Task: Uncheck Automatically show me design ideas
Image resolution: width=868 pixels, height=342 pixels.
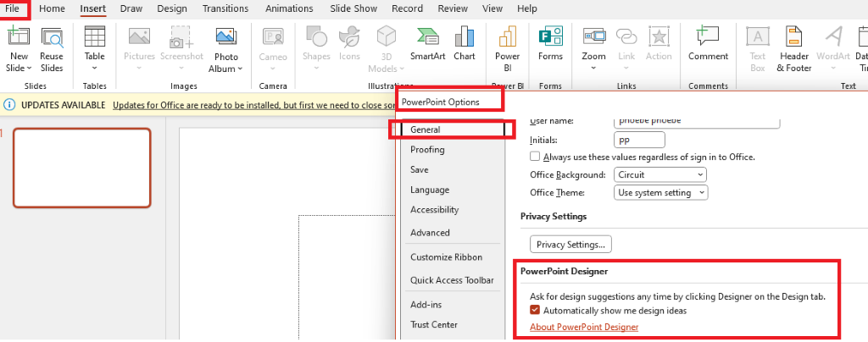Action: pyautogui.click(x=535, y=310)
